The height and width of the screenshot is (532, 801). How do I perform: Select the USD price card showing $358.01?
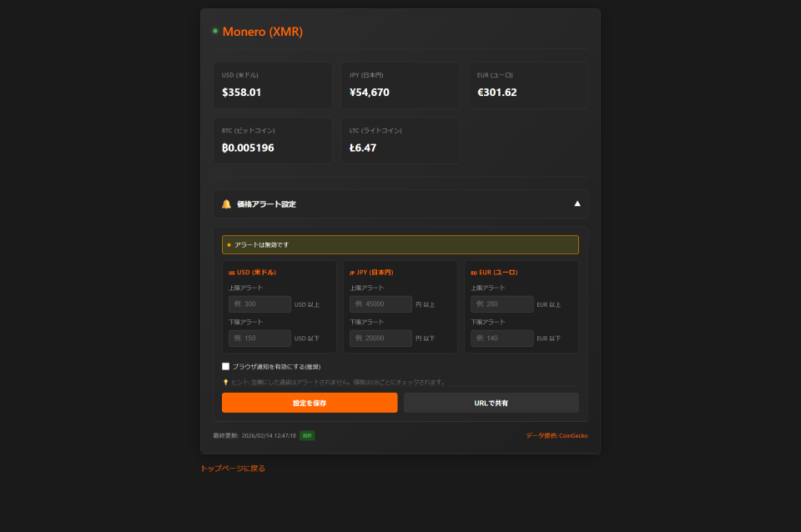pyautogui.click(x=272, y=85)
